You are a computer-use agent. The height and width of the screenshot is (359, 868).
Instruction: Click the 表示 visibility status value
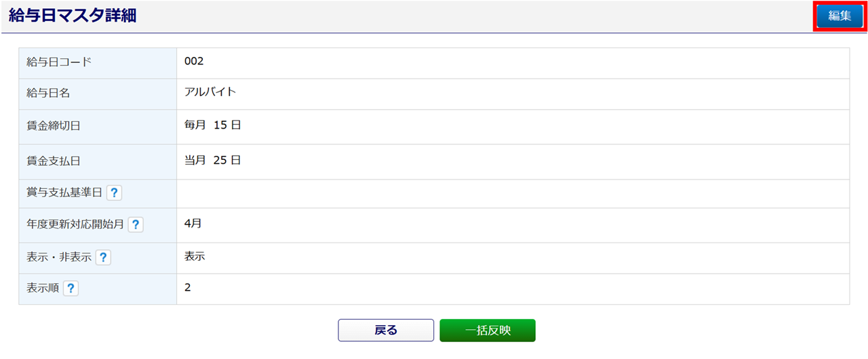pos(195,256)
